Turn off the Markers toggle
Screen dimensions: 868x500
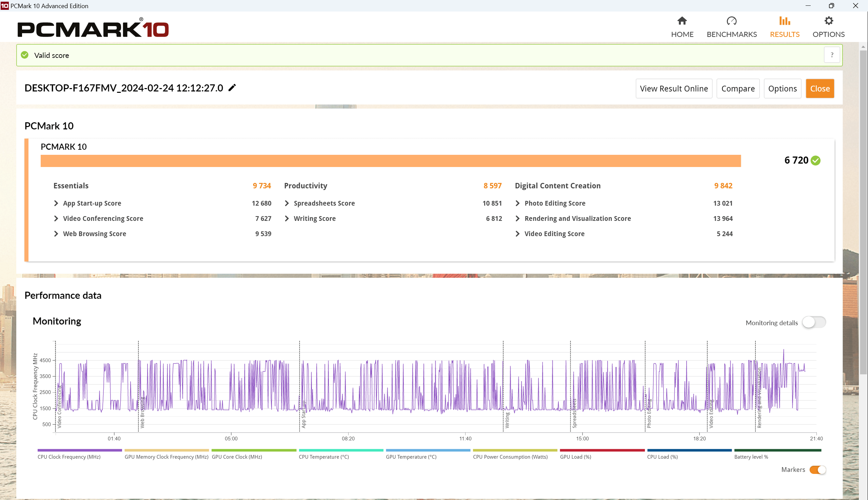pos(817,470)
